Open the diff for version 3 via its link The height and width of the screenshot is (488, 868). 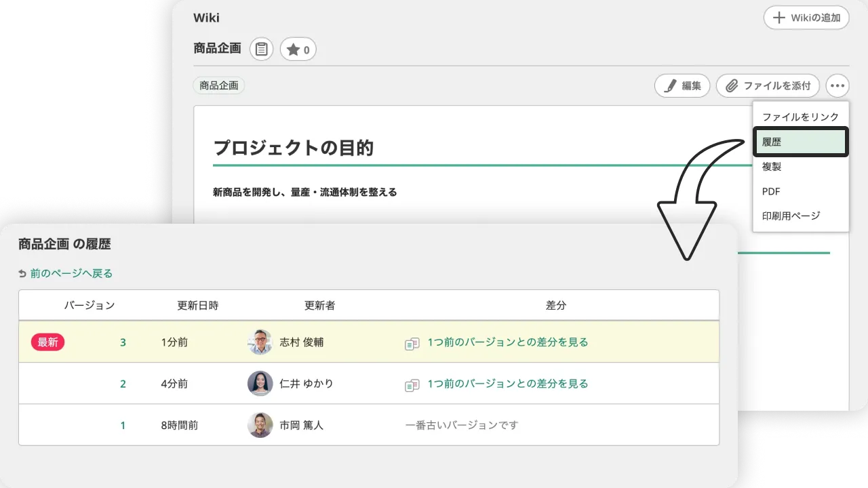coord(507,342)
